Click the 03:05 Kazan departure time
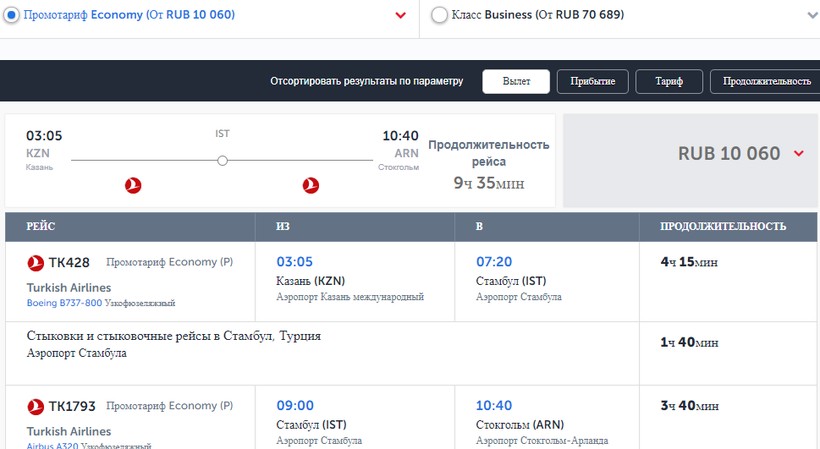The image size is (820, 449). (x=294, y=262)
